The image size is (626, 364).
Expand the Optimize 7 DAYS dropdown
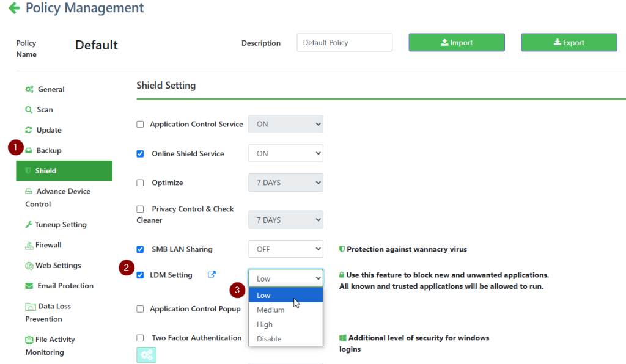pyautogui.click(x=285, y=183)
